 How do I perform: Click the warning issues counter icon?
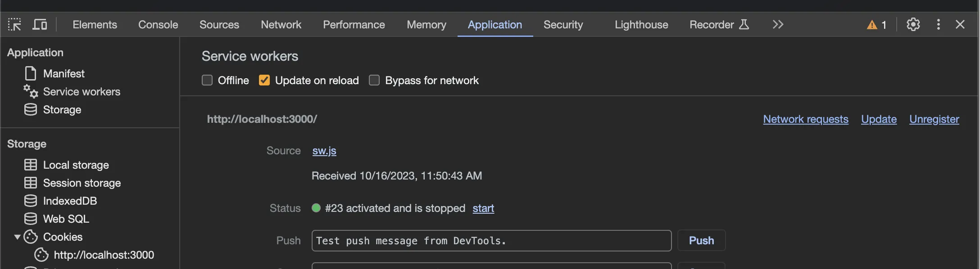click(x=872, y=25)
